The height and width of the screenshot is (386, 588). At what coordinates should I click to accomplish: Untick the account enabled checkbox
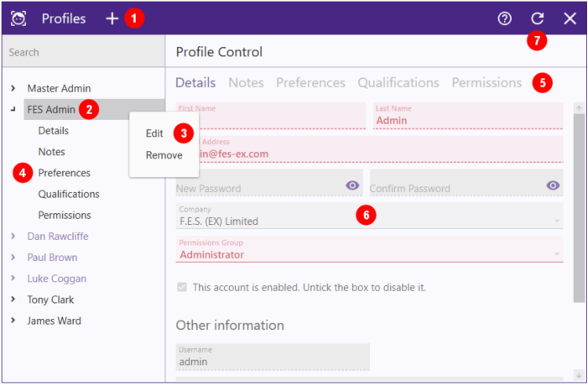182,287
